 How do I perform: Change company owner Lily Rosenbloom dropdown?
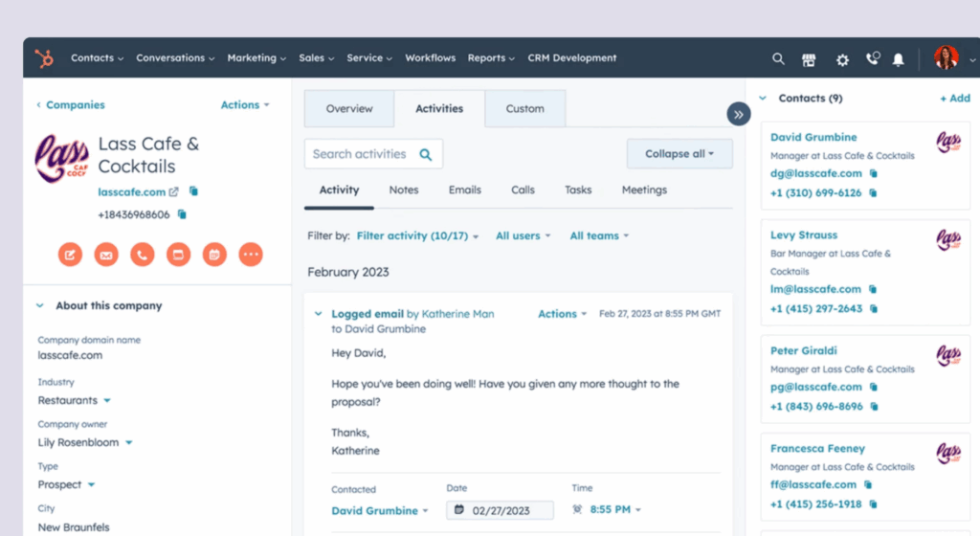(x=85, y=442)
